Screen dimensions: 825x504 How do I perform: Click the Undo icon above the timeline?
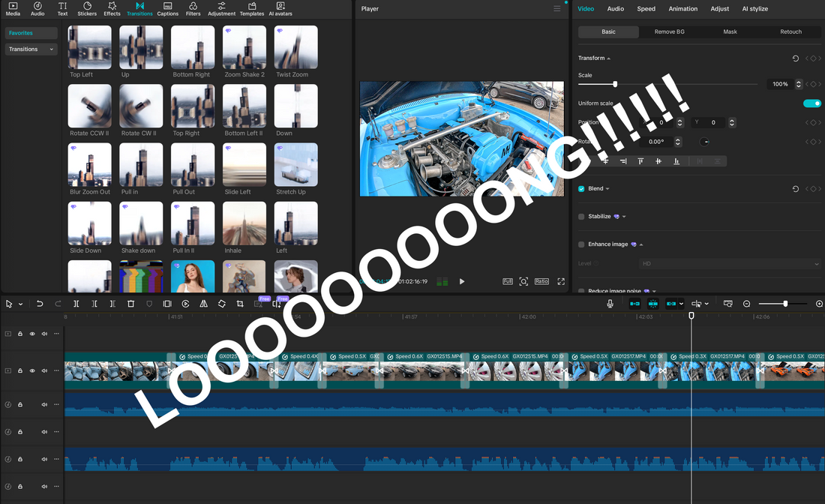click(40, 304)
